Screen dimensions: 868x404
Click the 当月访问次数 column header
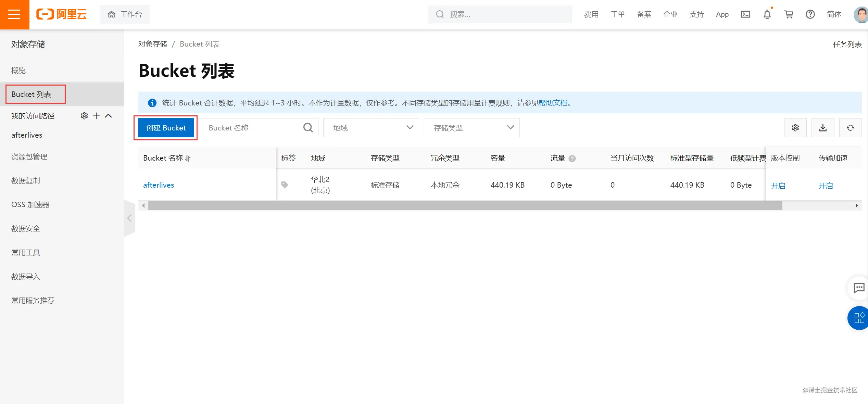pos(632,158)
